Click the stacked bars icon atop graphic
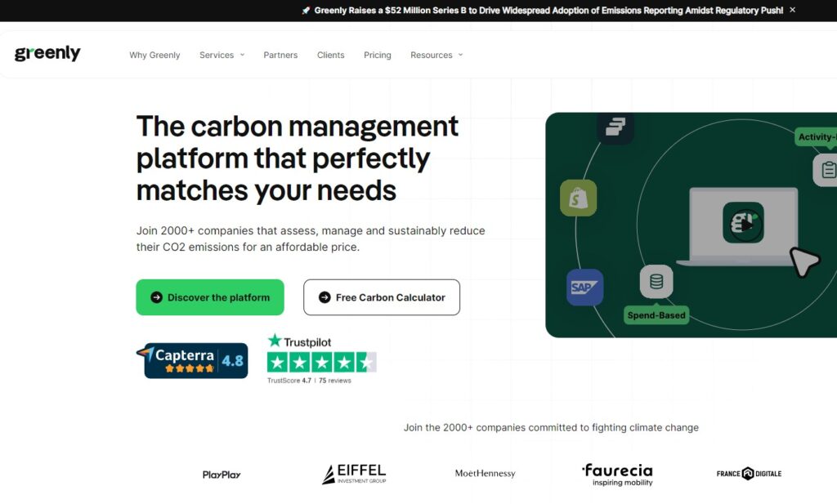 [615, 127]
